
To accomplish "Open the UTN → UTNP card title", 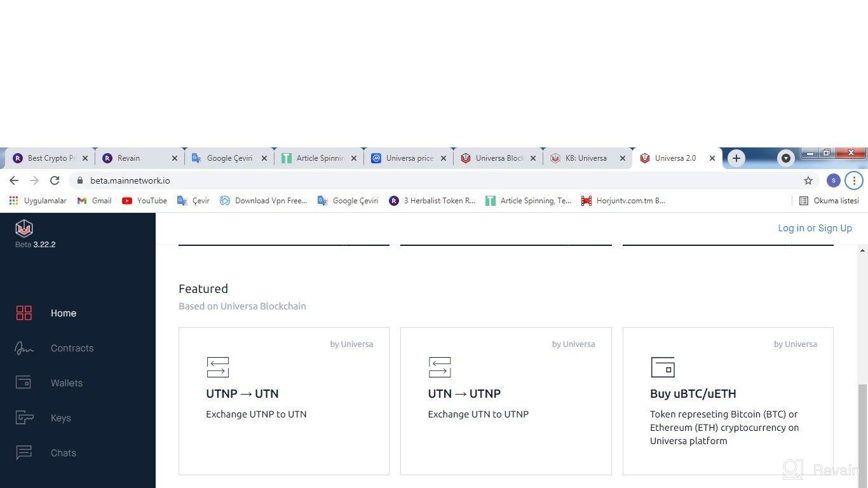I will coord(465,393).
